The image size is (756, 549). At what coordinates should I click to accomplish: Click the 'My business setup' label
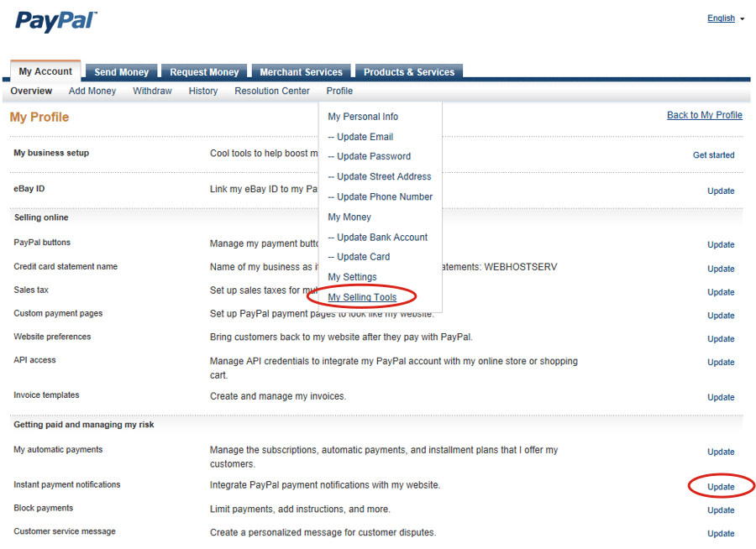(x=51, y=153)
